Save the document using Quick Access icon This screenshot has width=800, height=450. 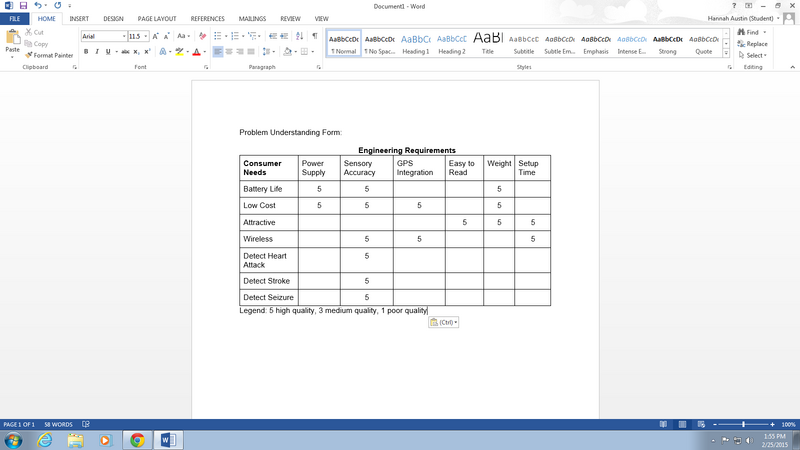[x=22, y=5]
